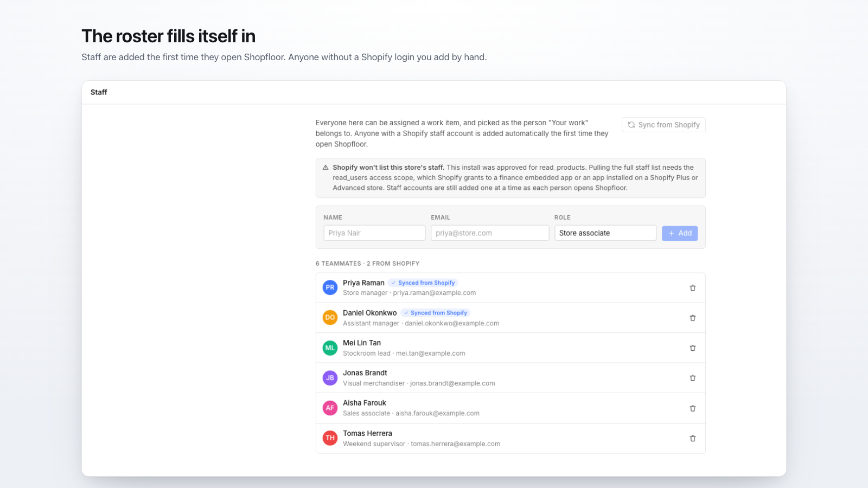Delete Jonas Brandt's roster entry
This screenshot has height=488, width=868.
point(693,378)
